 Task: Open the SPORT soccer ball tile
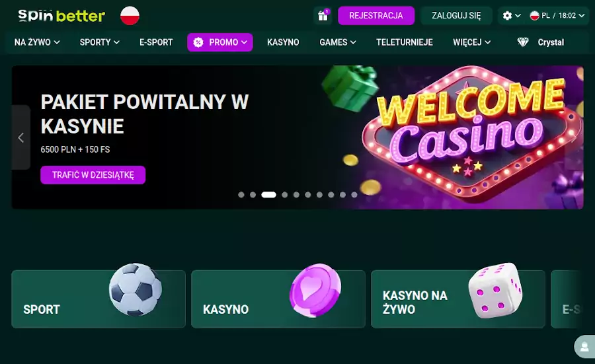(99, 299)
